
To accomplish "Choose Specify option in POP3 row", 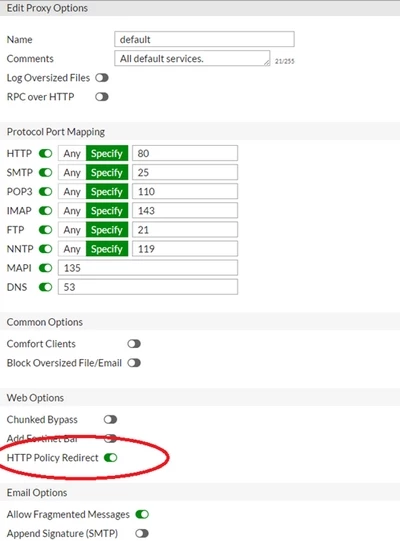I will click(107, 191).
